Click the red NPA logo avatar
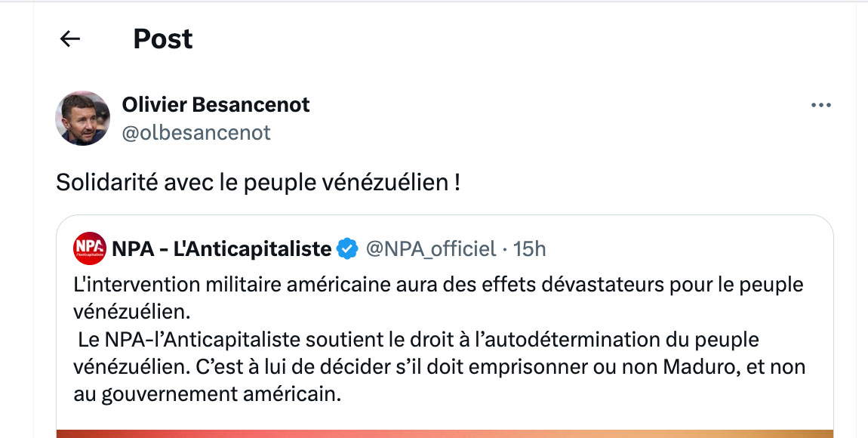The image size is (868, 438). 90,248
